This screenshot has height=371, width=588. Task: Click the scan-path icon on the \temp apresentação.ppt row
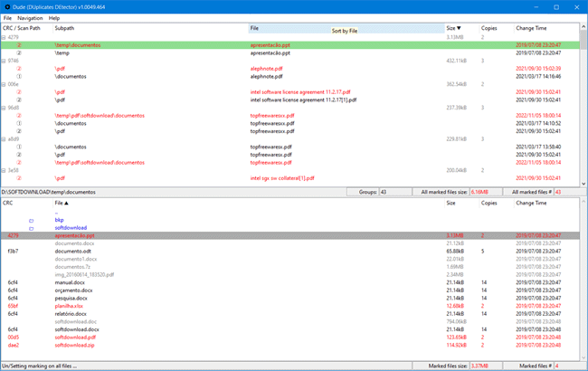pos(19,52)
